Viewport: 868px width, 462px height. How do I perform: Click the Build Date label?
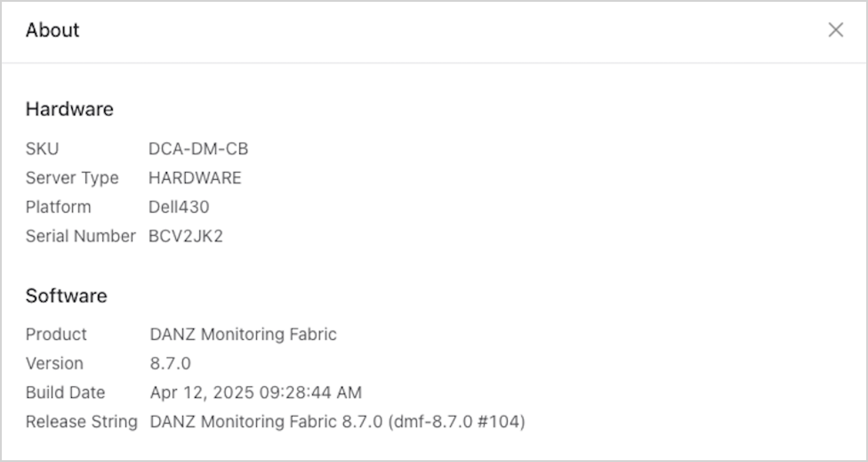tap(65, 393)
